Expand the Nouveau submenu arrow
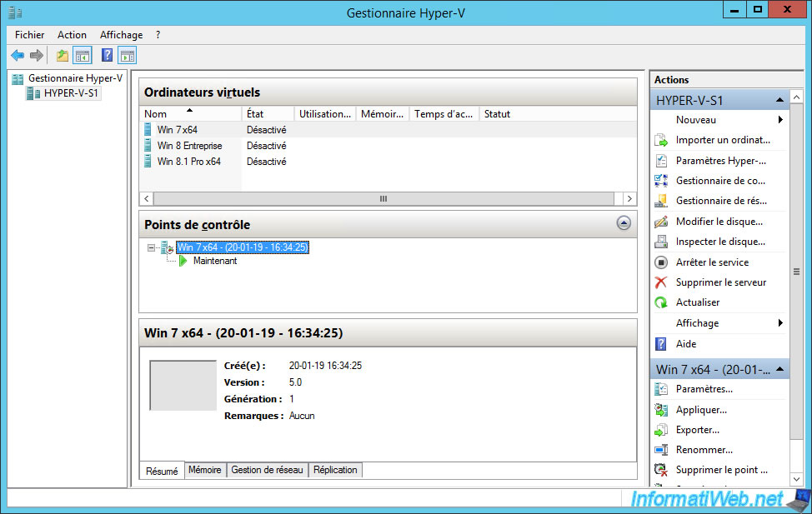Viewport: 812px width, 514px height. click(x=780, y=120)
